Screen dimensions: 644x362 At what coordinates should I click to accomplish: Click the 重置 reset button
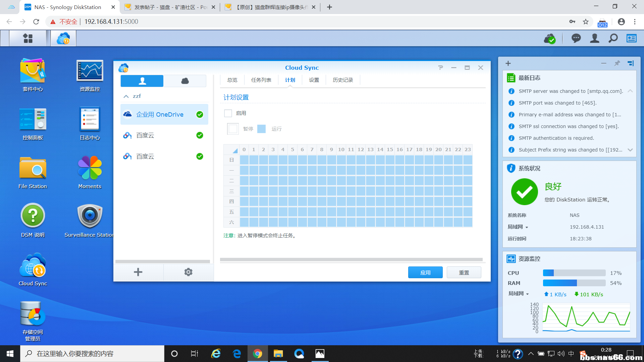point(464,273)
